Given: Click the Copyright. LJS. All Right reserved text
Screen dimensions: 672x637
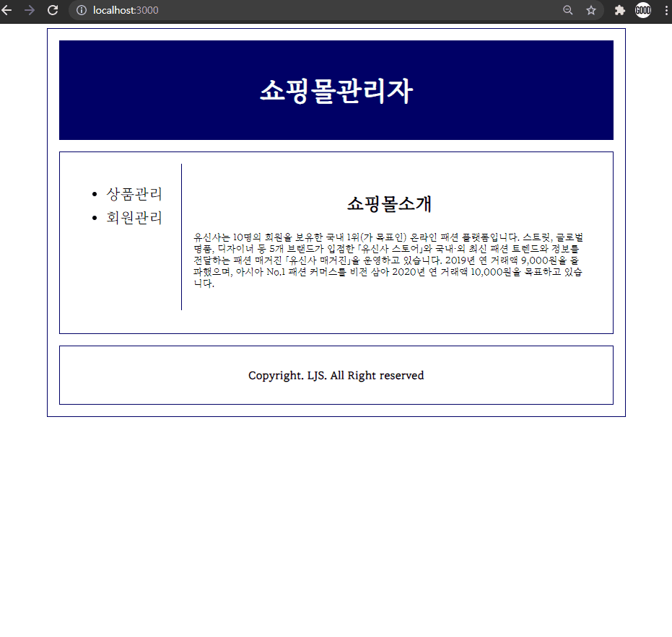Looking at the screenshot, I should point(336,376).
